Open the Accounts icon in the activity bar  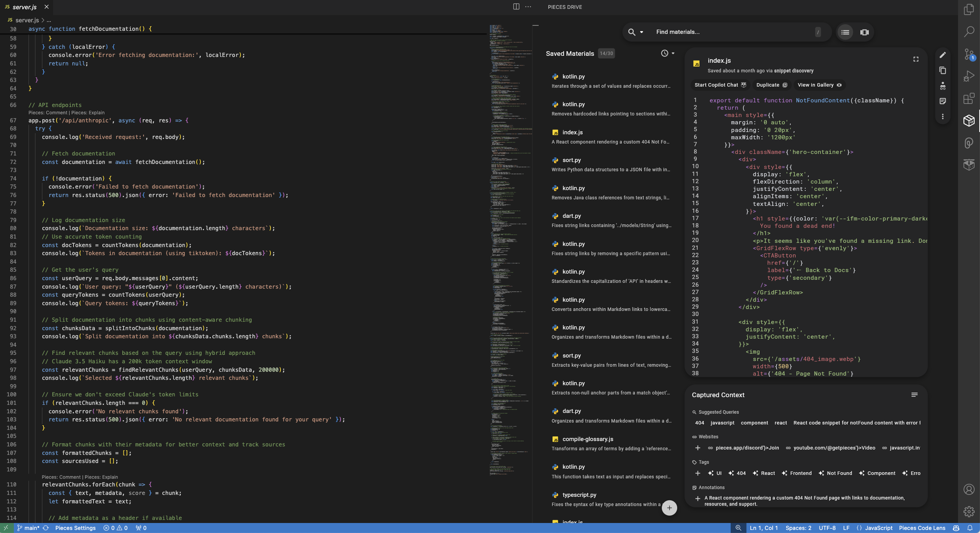coord(969,489)
